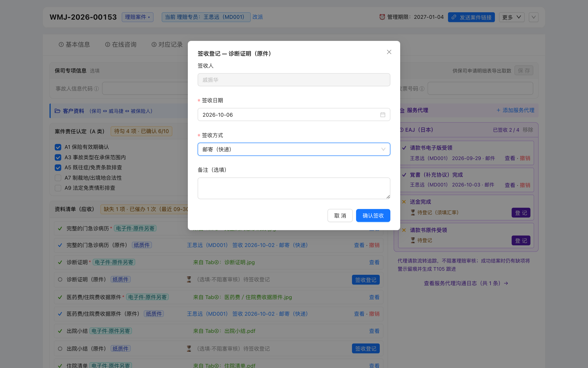Click the 签收日期 date field
Screen dimensions: 588x368
click(x=294, y=114)
